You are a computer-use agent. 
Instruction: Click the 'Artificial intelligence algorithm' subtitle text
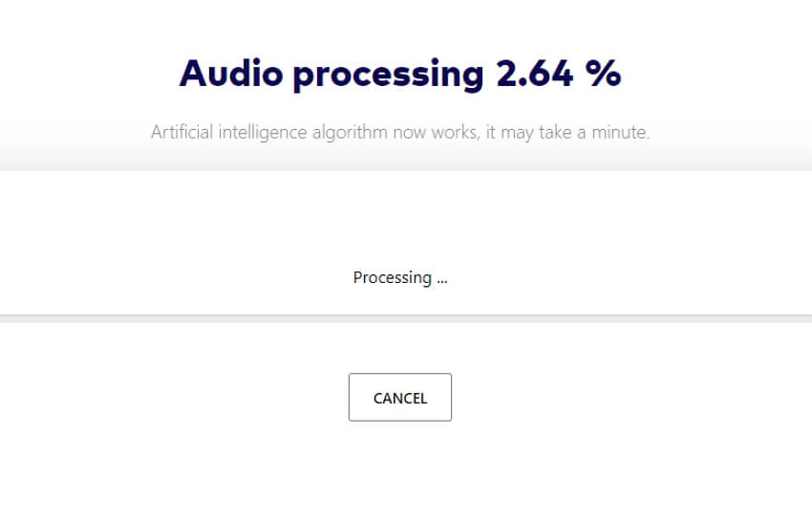(269, 132)
